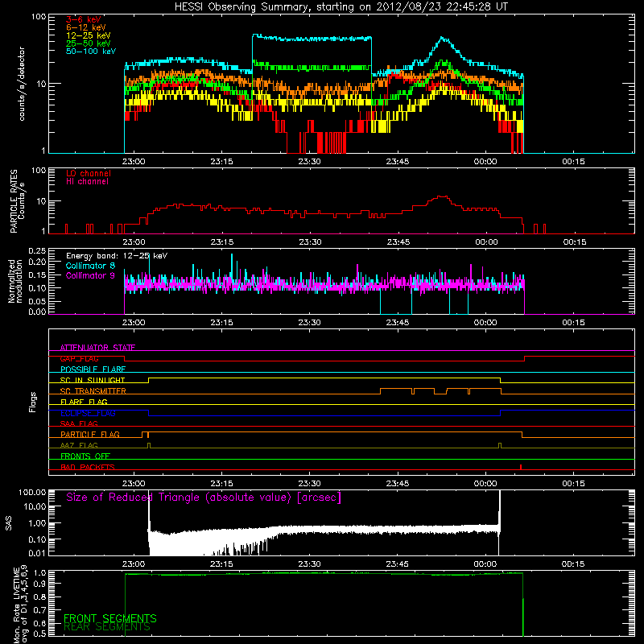Image resolution: width=644 pixels, height=644 pixels.
Task: Click the BAD_PACKETS flag label
Action: (x=88, y=467)
